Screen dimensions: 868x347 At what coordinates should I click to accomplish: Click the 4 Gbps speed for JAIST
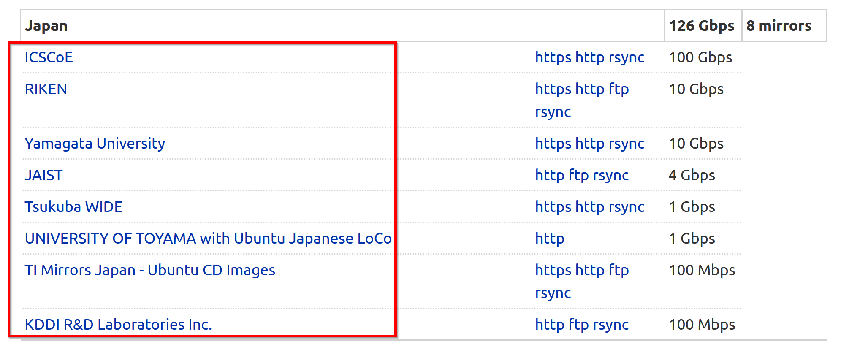click(692, 175)
